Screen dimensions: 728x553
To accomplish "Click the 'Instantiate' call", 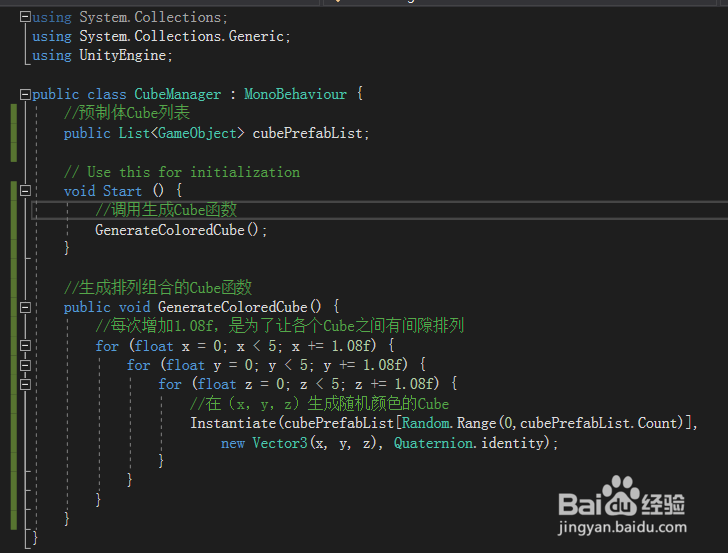I will [x=233, y=423].
